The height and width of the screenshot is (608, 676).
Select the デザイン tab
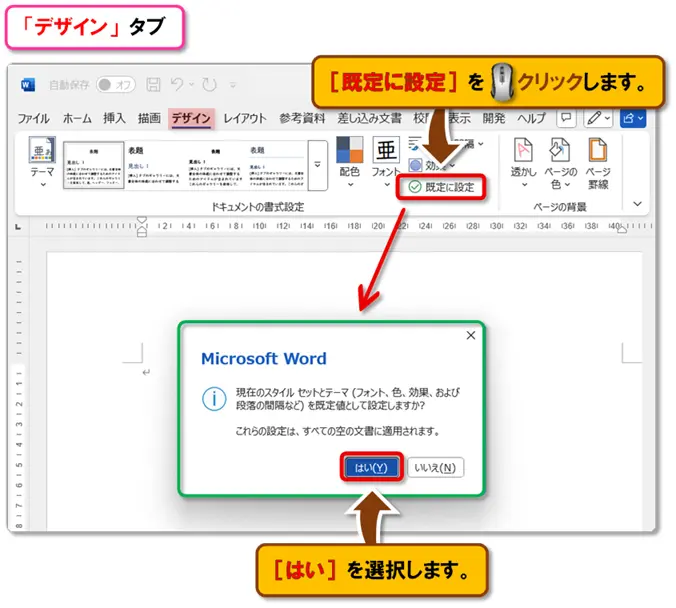pyautogui.click(x=191, y=119)
